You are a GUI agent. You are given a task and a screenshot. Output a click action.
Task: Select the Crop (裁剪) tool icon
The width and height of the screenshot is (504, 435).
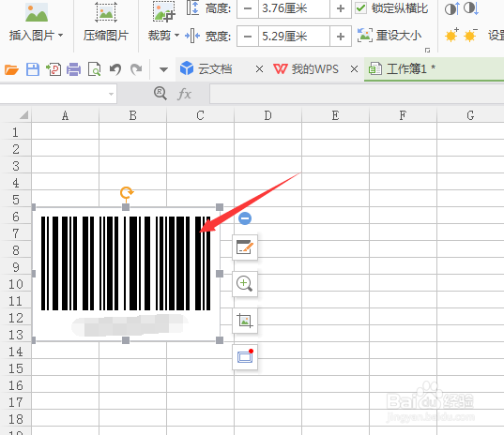164,12
